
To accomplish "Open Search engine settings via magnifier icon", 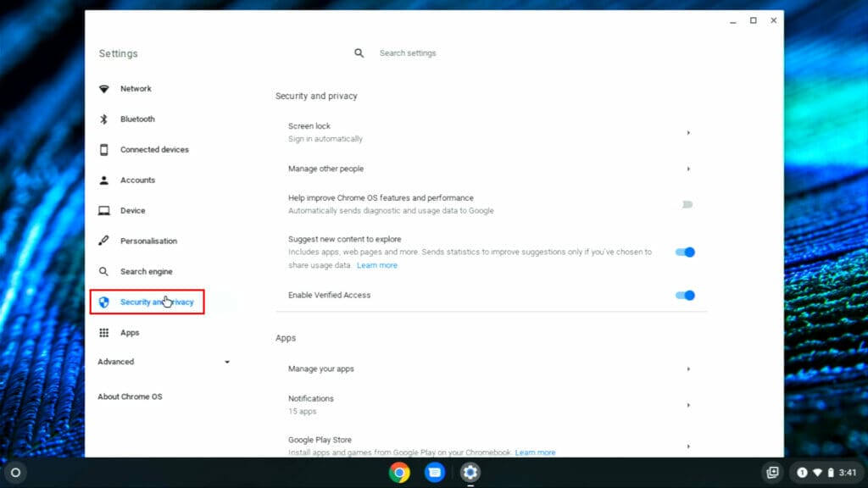I will [x=103, y=271].
